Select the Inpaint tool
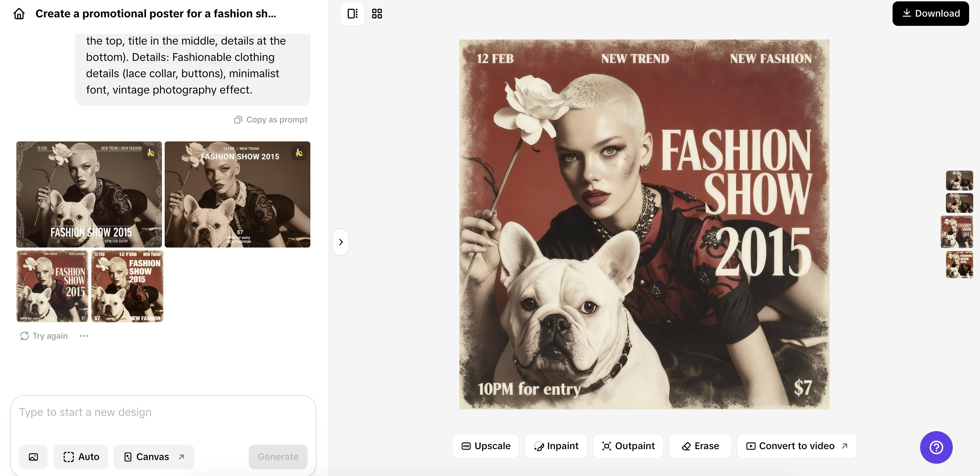The width and height of the screenshot is (980, 476). 556,446
